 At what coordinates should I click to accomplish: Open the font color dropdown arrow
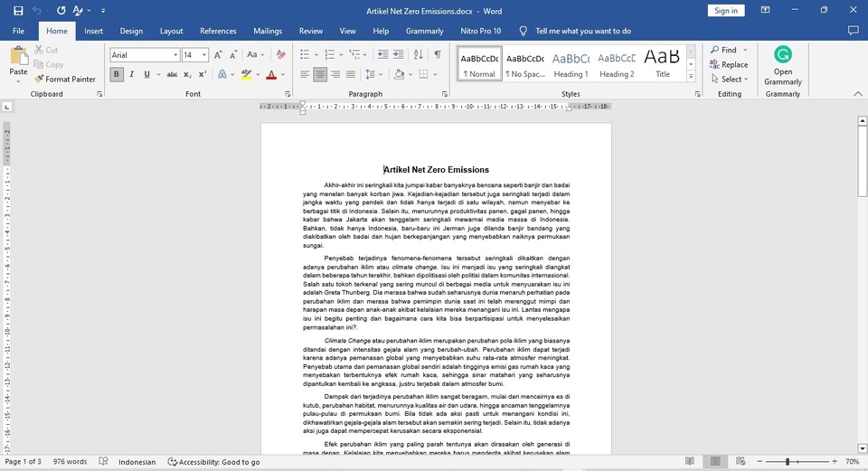tap(283, 74)
